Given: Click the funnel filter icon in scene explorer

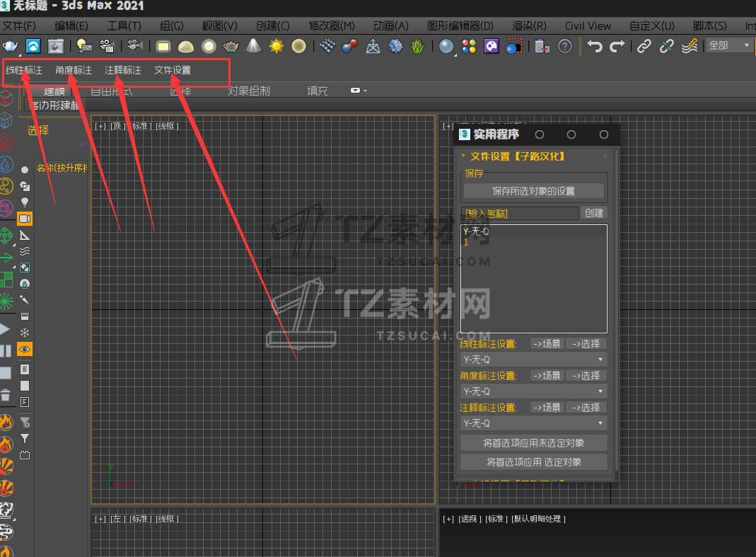Looking at the screenshot, I should click(x=25, y=438).
